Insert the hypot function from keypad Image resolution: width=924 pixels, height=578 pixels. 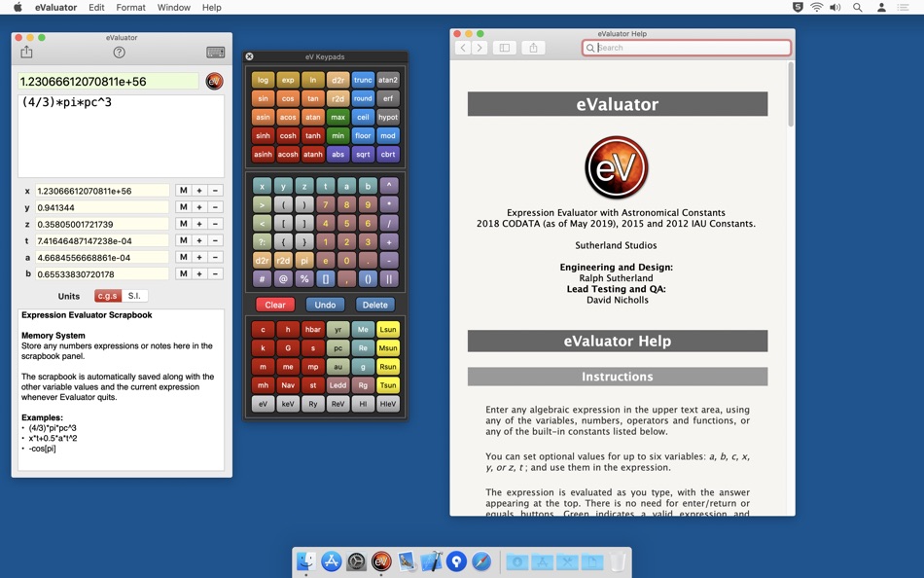388,118
